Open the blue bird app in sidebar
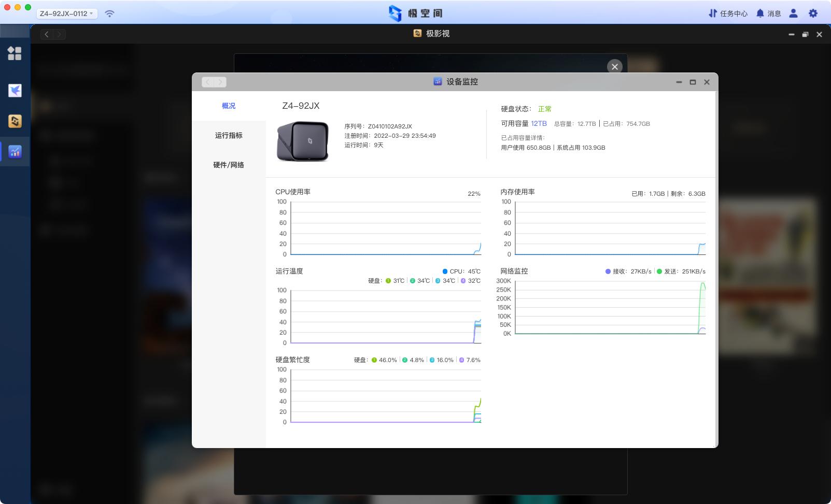 click(x=15, y=90)
